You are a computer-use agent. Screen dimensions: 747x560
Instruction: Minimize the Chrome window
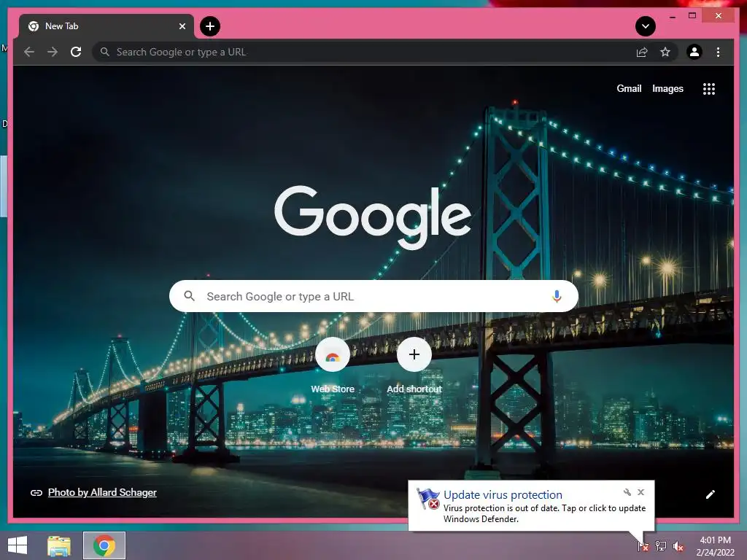pyautogui.click(x=672, y=16)
